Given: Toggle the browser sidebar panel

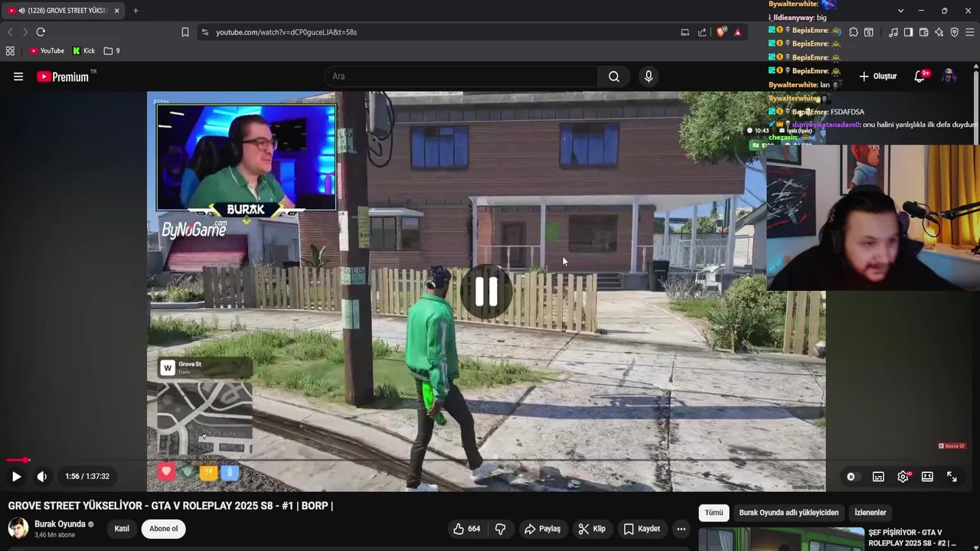Looking at the screenshot, I should coord(908,32).
